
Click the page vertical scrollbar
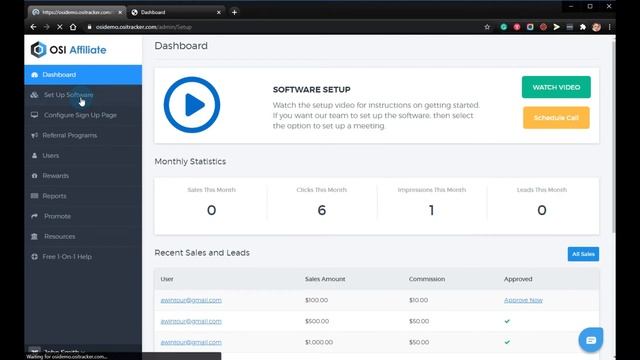coord(613,137)
